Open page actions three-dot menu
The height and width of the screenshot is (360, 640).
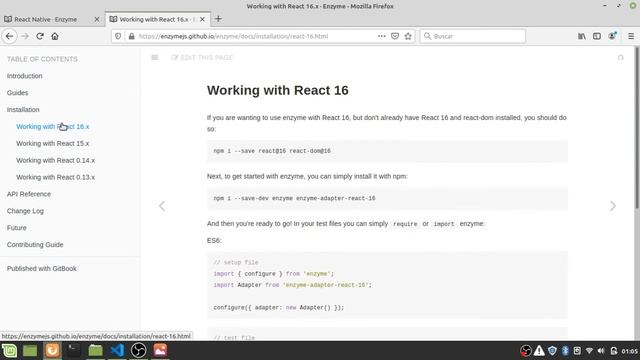(x=382, y=36)
